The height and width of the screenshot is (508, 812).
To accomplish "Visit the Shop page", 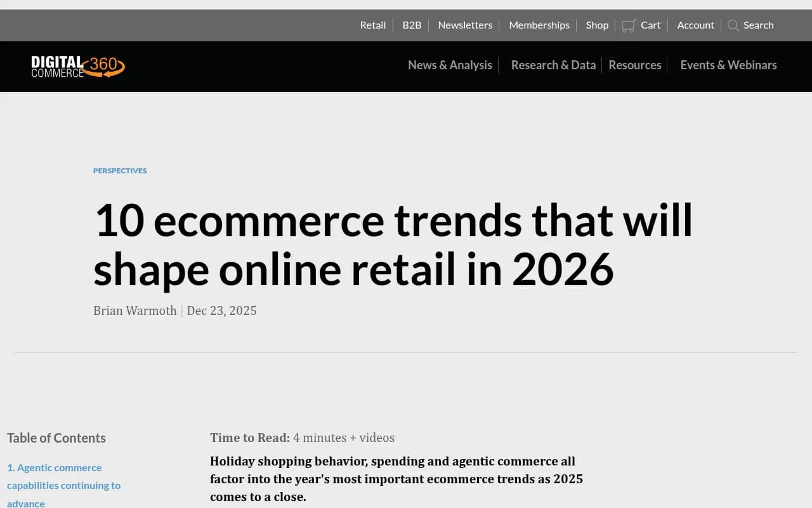I will click(596, 25).
